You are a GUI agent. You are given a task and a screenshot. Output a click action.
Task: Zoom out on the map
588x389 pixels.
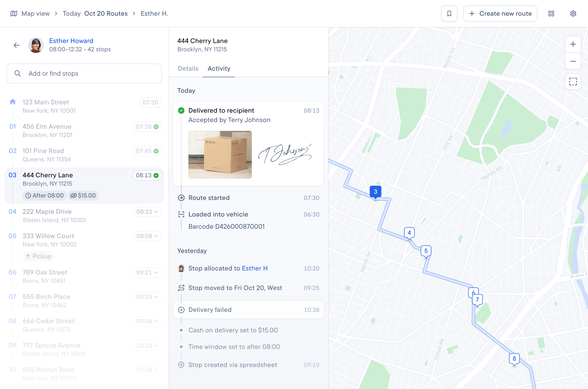[573, 61]
